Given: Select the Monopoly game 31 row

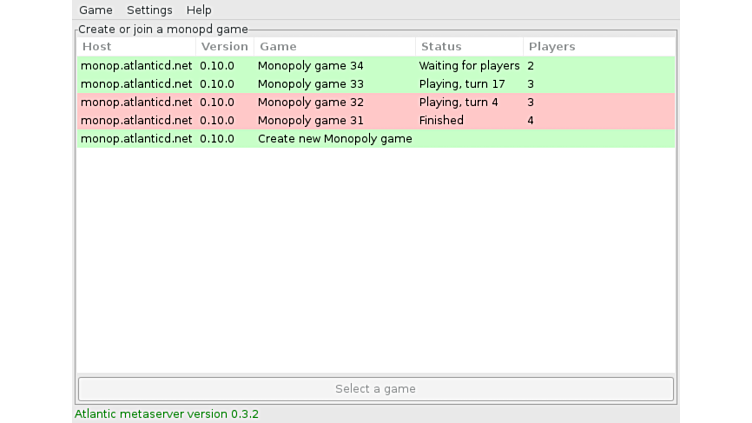Looking at the screenshot, I should coord(376,120).
